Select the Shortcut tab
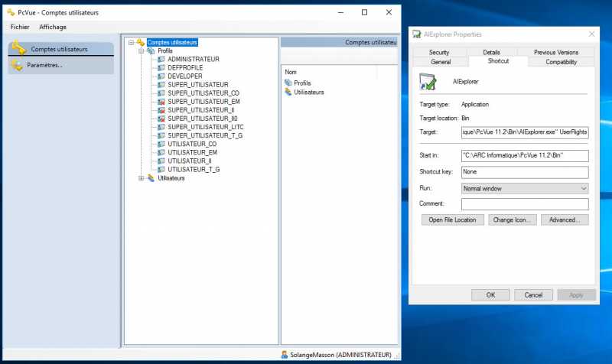Screen dimensions: 612x364 (499, 61)
